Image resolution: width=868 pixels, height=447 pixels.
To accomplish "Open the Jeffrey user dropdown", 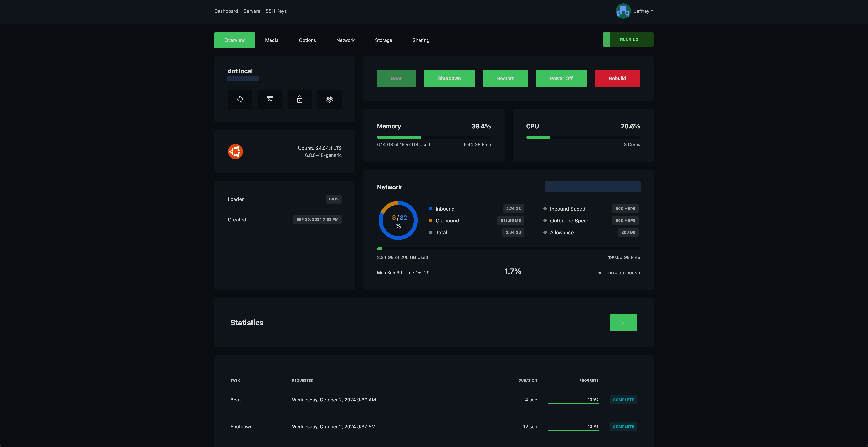I will pos(643,11).
